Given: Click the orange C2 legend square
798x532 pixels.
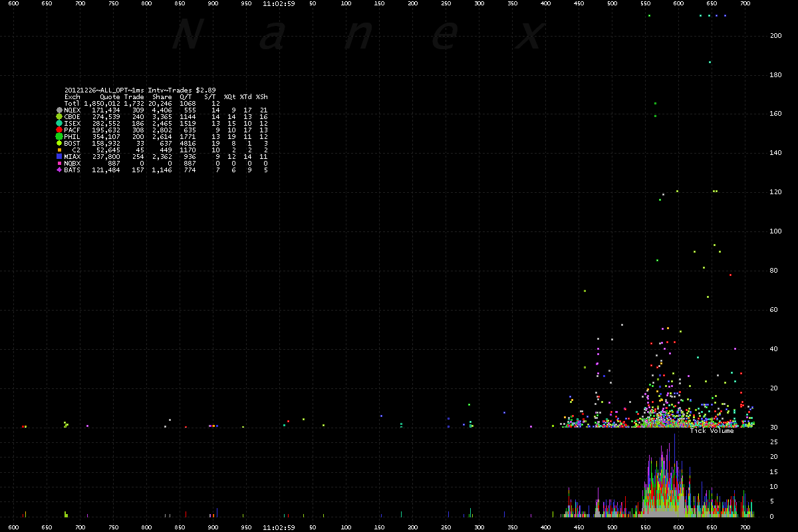Looking at the screenshot, I should pos(60,150).
